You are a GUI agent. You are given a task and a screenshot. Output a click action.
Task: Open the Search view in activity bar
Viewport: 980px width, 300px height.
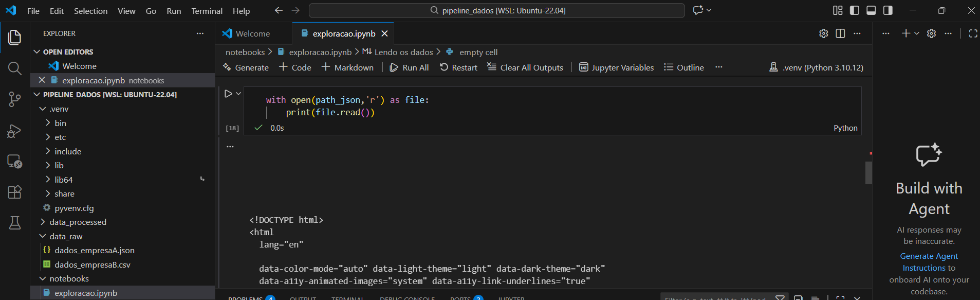coord(14,68)
